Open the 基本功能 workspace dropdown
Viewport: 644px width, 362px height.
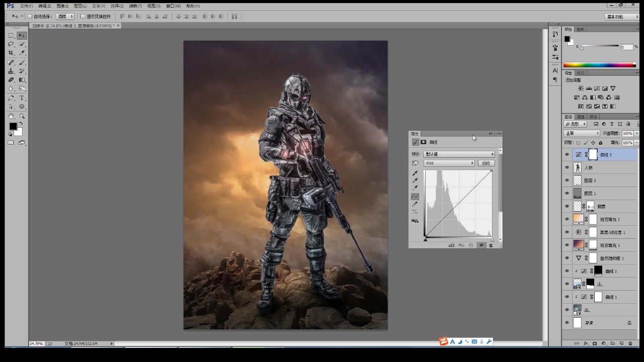[622, 17]
